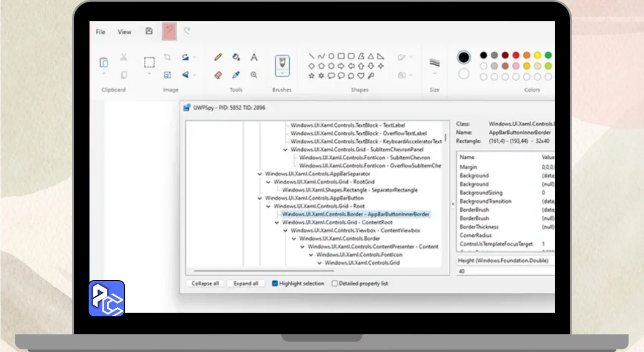This screenshot has height=352, width=644.
Task: Click the Expand all button
Action: click(246, 284)
